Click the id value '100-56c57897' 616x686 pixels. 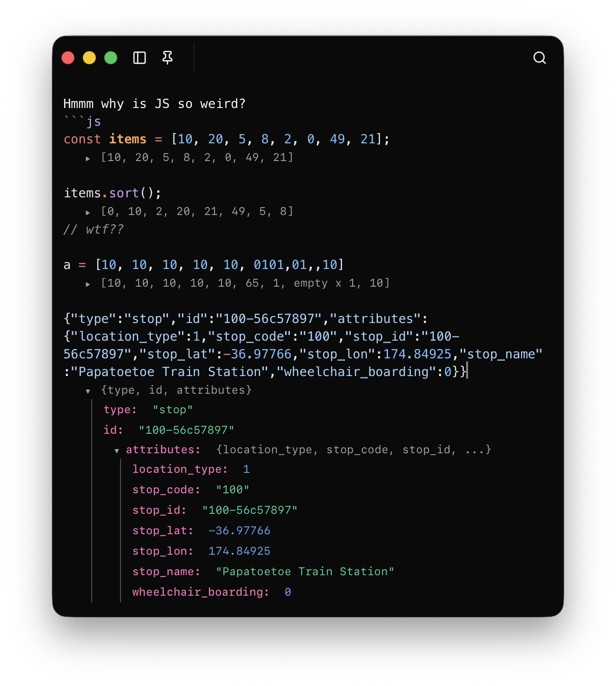(x=187, y=430)
